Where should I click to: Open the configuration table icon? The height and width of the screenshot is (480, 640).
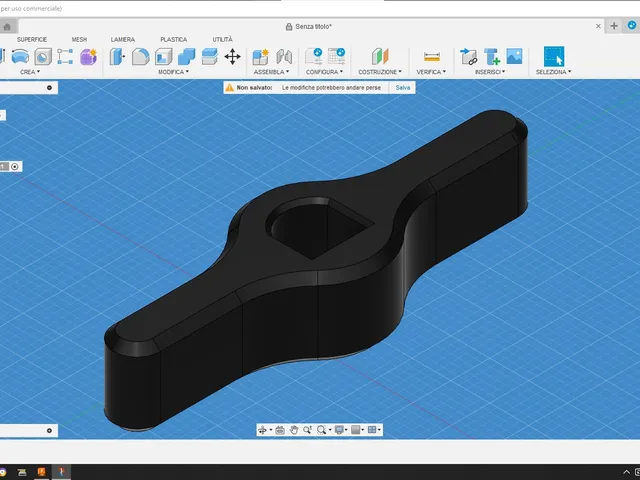pos(337,56)
